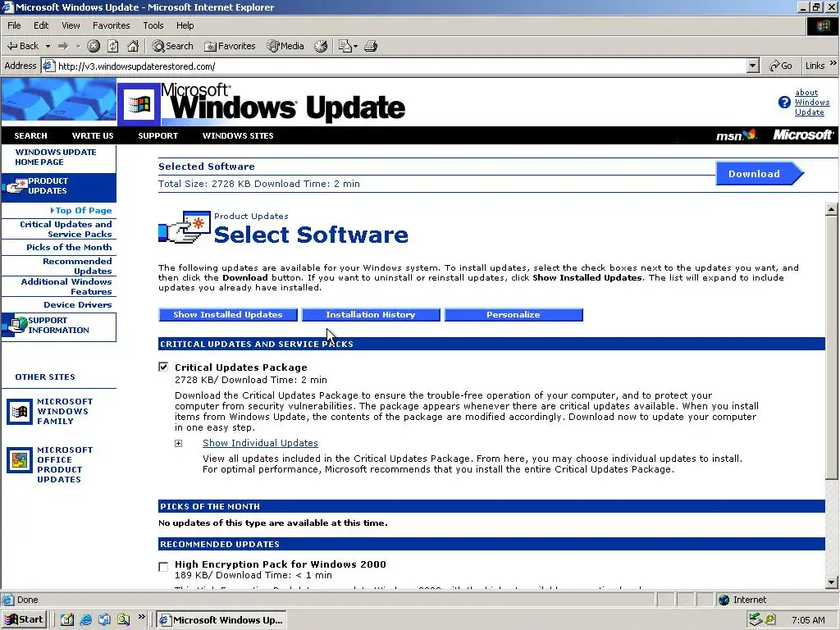Click SUPPORT in the navigation bar
The width and height of the screenshot is (840, 630).
[x=158, y=135]
